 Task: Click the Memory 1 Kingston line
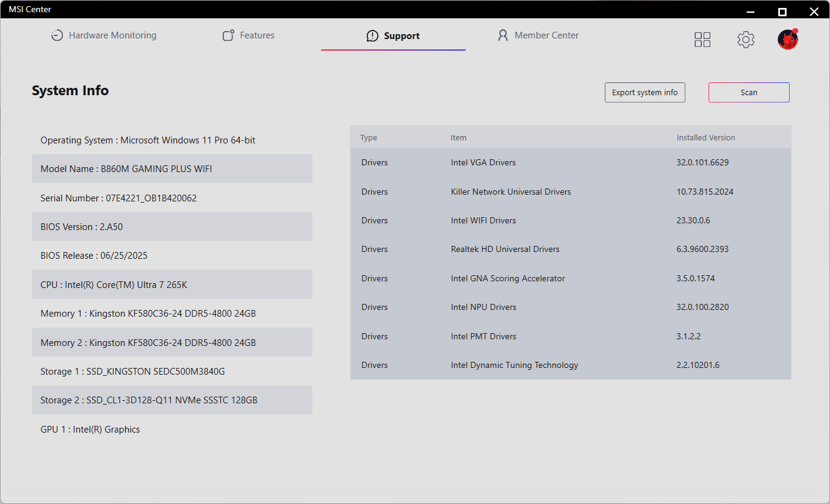tap(172, 314)
